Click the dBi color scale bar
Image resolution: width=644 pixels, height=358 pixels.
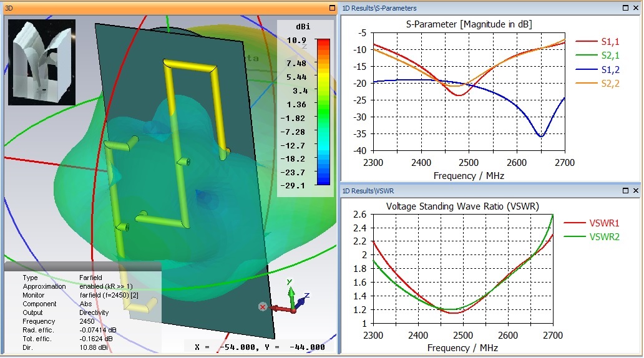point(322,112)
